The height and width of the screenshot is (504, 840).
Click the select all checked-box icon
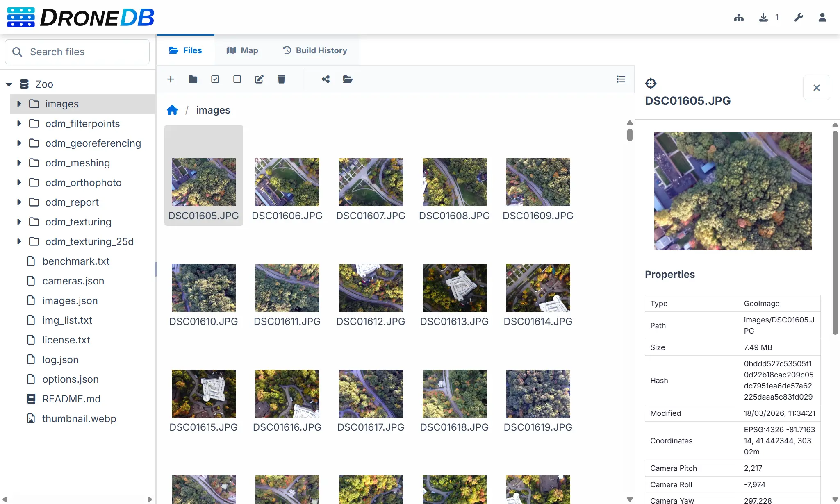(215, 79)
